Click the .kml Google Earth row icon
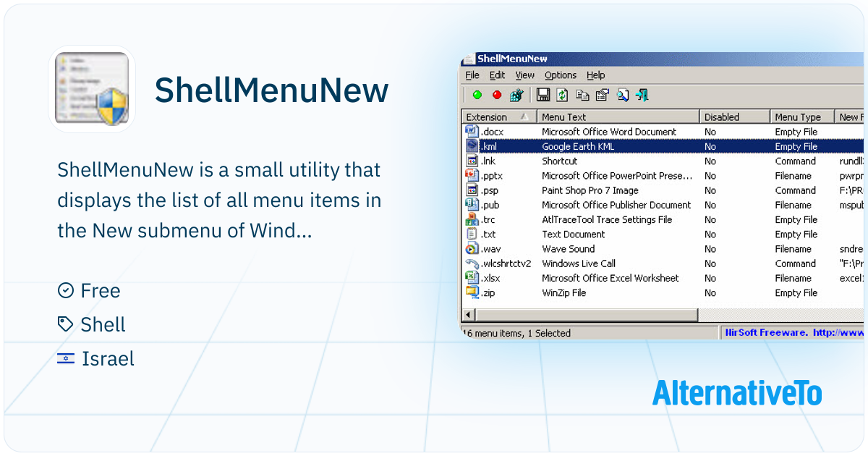 pos(472,146)
